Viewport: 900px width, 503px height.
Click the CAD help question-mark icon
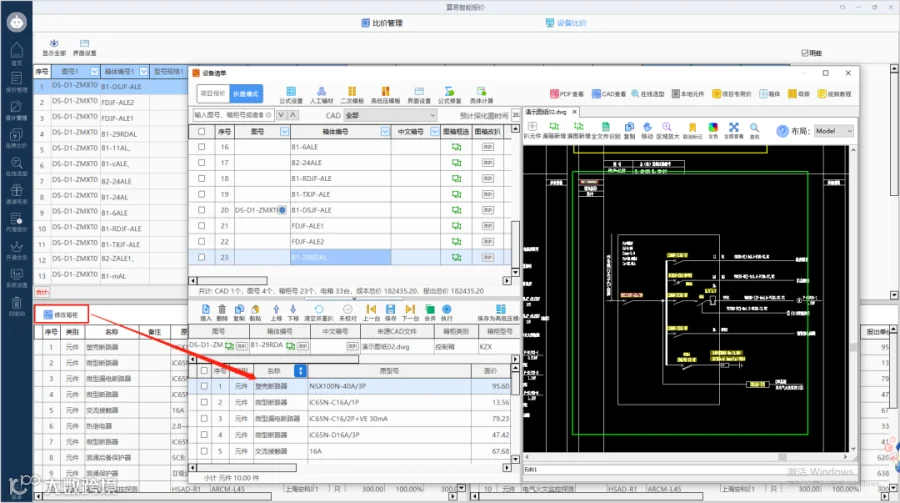tap(782, 131)
